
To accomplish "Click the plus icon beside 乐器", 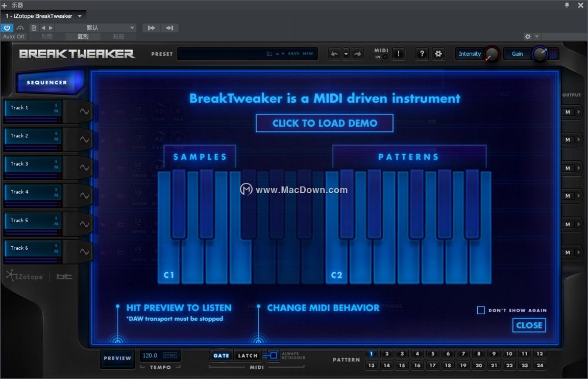I will tap(5, 5).
